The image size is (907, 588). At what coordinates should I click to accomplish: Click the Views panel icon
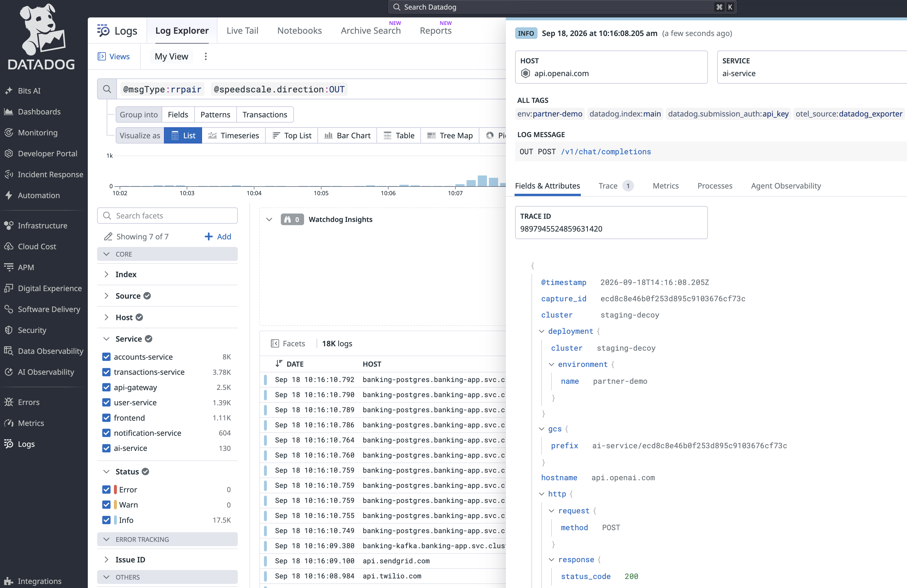click(102, 56)
